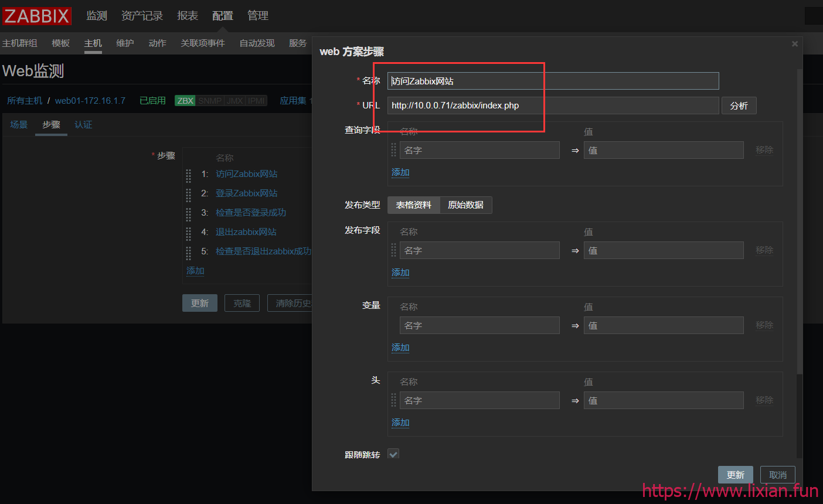
Task: Click the 克隆 button
Action: click(x=242, y=303)
